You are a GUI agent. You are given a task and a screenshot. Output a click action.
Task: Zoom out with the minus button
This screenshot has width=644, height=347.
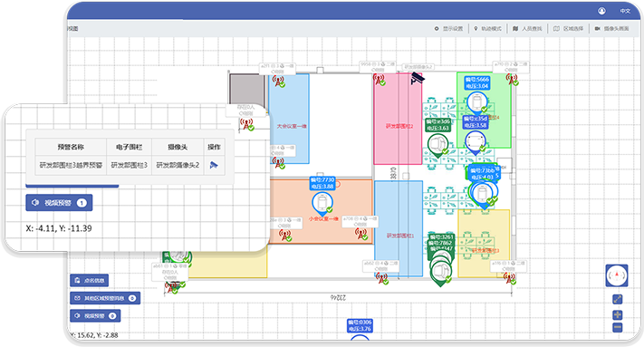click(618, 327)
